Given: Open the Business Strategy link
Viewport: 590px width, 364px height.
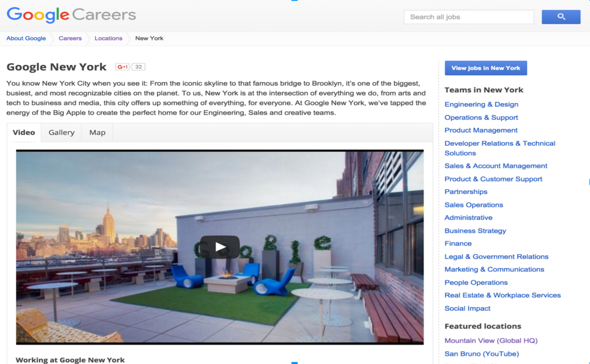Looking at the screenshot, I should pyautogui.click(x=475, y=231).
